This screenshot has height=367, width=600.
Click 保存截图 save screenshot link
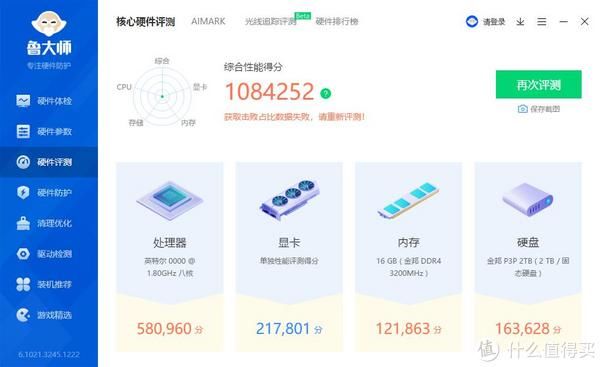[x=538, y=109]
